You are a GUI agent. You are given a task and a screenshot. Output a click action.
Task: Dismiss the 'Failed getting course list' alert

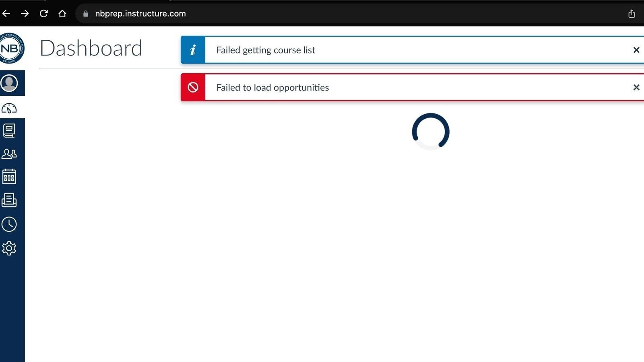(x=636, y=50)
